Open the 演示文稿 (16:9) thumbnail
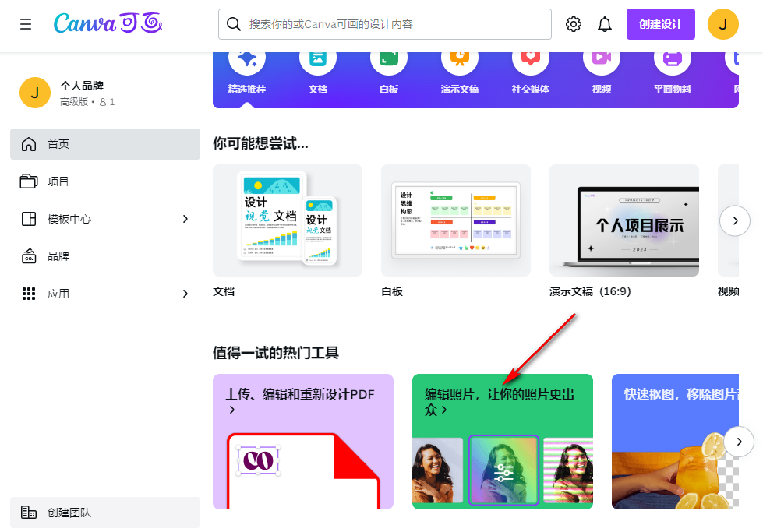763x532 pixels. 623,220
